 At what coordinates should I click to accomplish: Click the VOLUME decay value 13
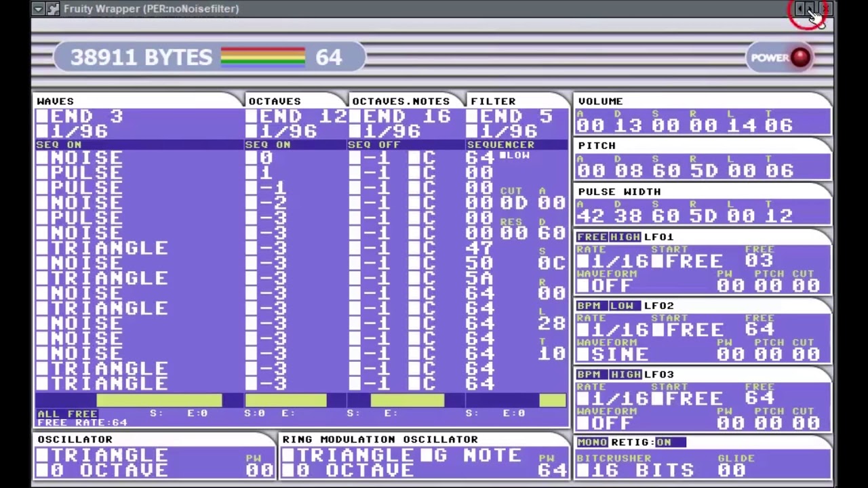click(x=627, y=125)
